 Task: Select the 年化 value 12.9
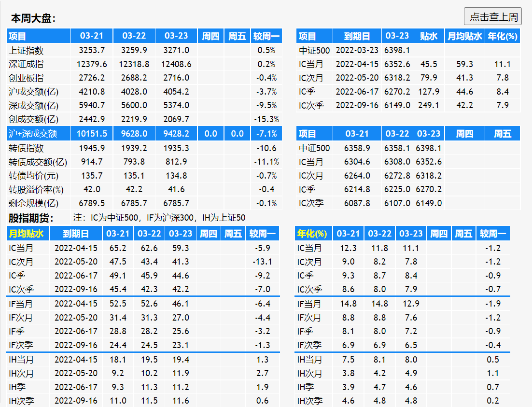411,304
